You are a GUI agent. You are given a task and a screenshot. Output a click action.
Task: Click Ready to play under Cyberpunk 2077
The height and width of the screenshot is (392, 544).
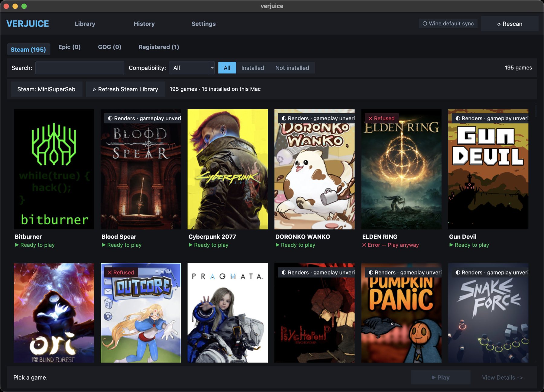(209, 245)
